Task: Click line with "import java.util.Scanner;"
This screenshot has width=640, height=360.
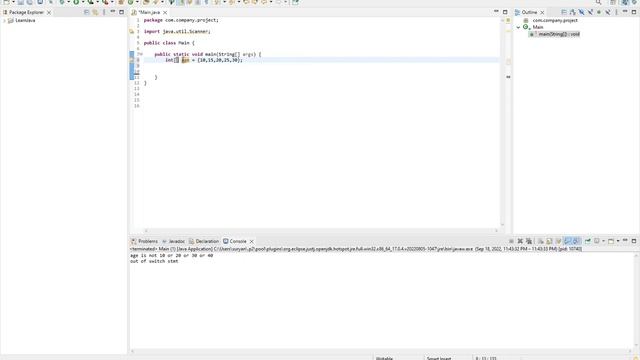Action: (x=177, y=31)
